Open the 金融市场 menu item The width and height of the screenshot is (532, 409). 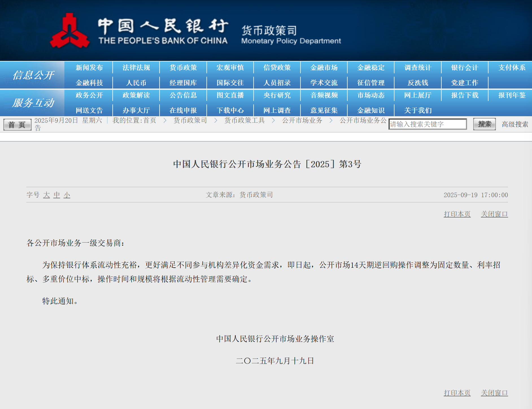(x=324, y=68)
